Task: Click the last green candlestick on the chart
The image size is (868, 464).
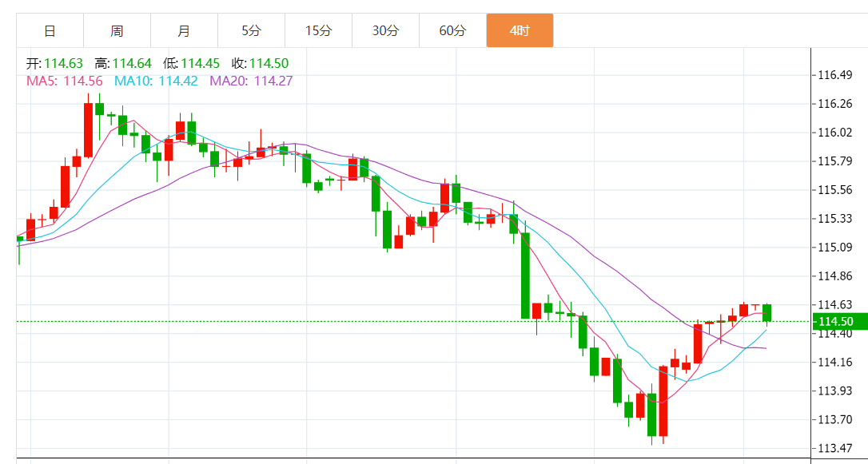Action: coord(766,313)
